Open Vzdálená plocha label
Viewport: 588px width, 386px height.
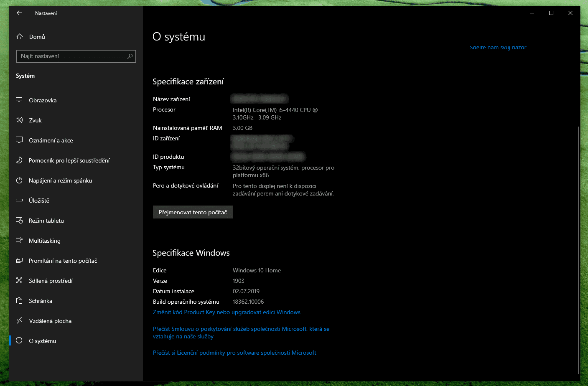tap(50, 321)
